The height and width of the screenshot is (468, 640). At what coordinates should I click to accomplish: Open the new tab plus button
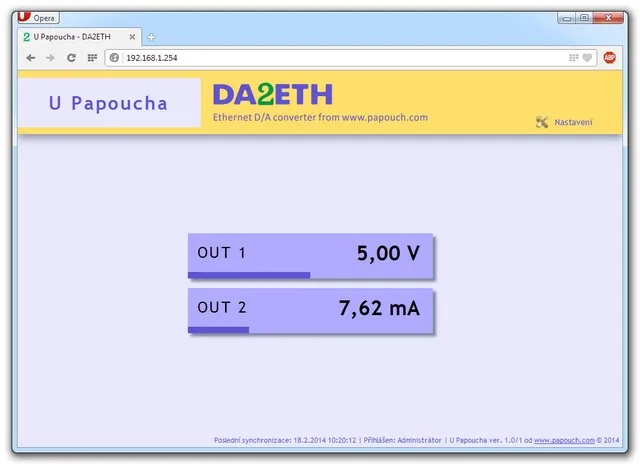[x=151, y=37]
